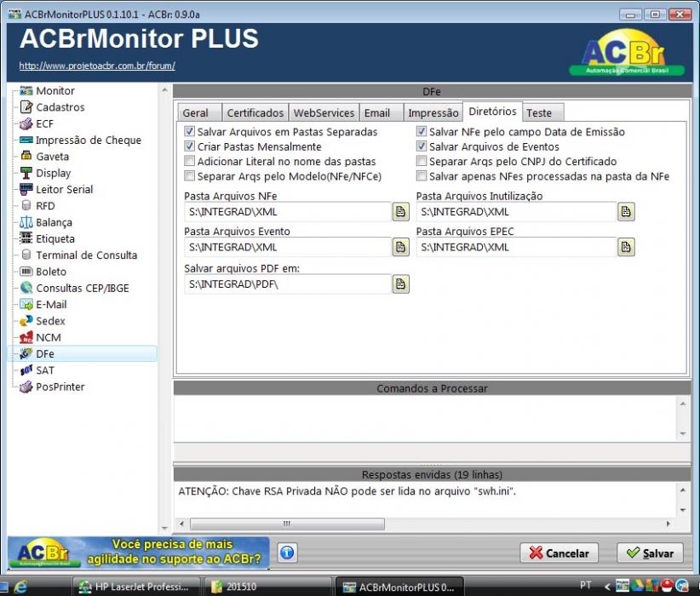This screenshot has width=700, height=596.
Task: Browse folder for Pasta Arquivos Evento
Action: click(x=401, y=247)
